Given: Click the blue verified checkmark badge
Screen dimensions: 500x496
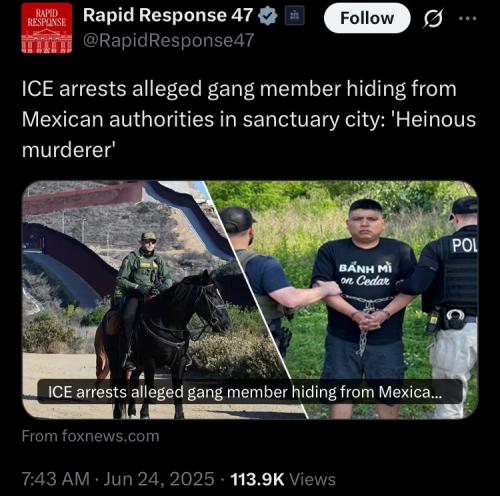Looking at the screenshot, I should pyautogui.click(x=268, y=16).
